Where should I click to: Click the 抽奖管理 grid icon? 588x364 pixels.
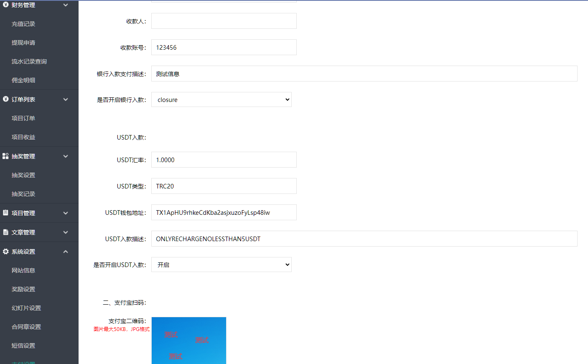pyautogui.click(x=5, y=156)
